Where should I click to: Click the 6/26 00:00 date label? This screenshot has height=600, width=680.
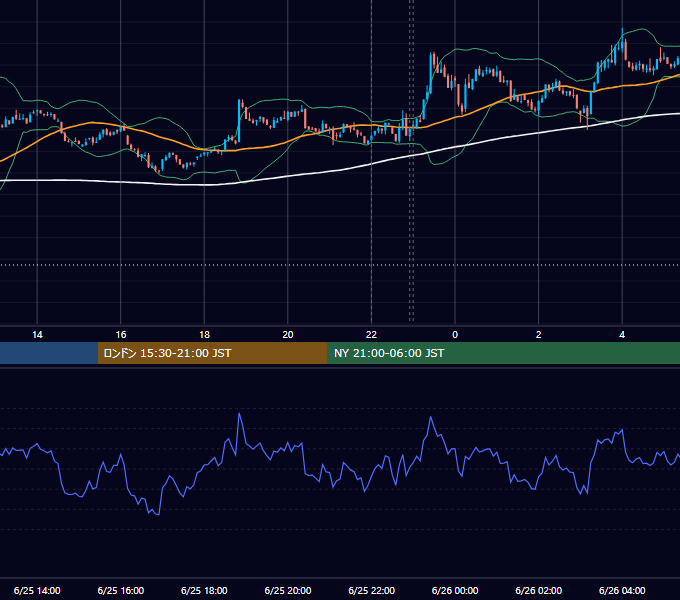[455, 590]
